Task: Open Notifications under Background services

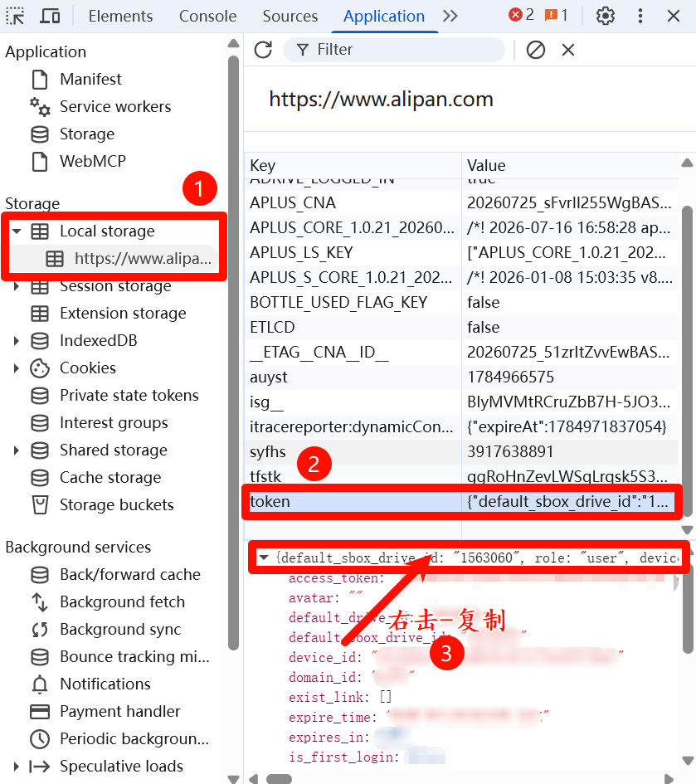Action: [105, 684]
